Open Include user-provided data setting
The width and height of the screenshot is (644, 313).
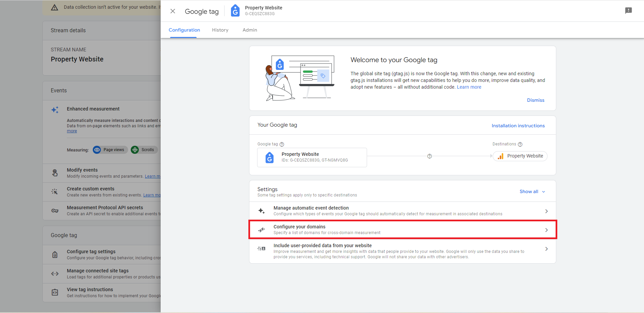pyautogui.click(x=402, y=251)
